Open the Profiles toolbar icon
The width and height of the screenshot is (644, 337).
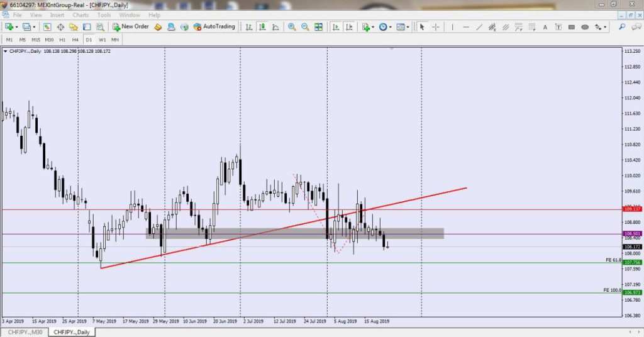pyautogui.click(x=26, y=27)
